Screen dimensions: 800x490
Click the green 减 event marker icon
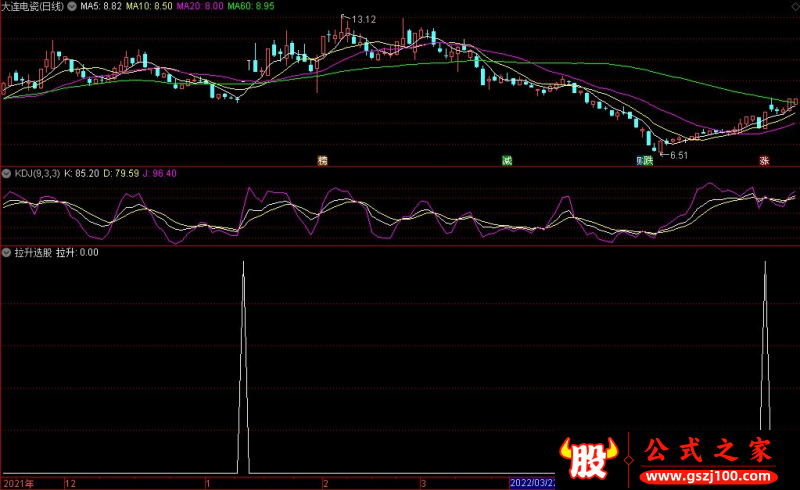pyautogui.click(x=507, y=161)
